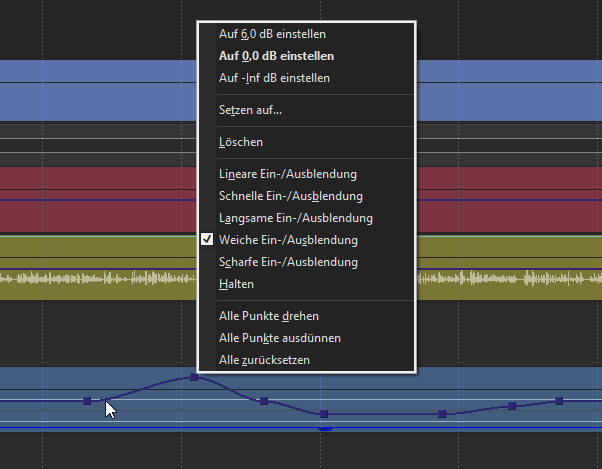Image resolution: width=602 pixels, height=469 pixels.
Task: Click 'Löschen' to delete the point
Action: (x=241, y=143)
